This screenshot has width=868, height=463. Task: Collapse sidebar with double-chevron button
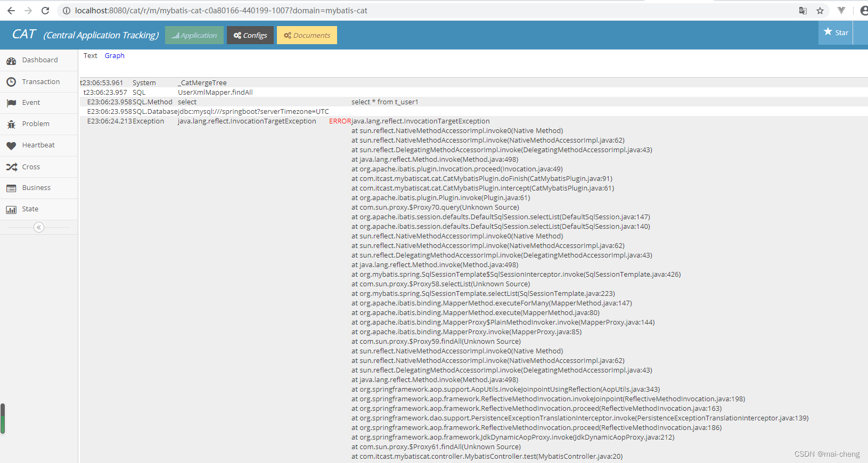(38, 227)
